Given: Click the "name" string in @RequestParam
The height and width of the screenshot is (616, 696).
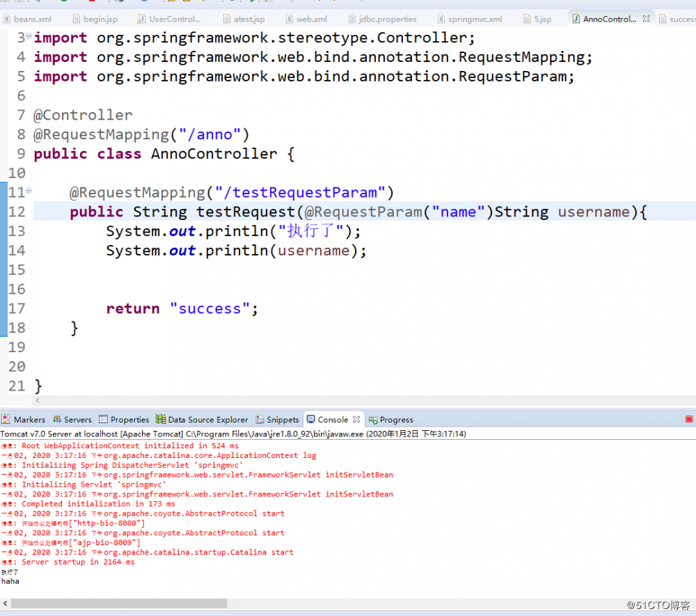Looking at the screenshot, I should [x=458, y=212].
